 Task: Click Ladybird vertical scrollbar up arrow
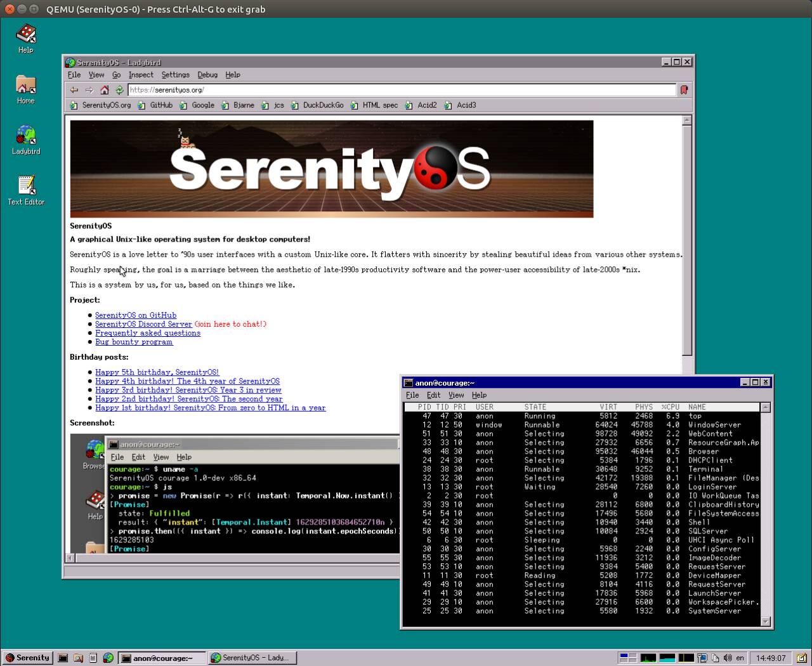click(x=687, y=121)
